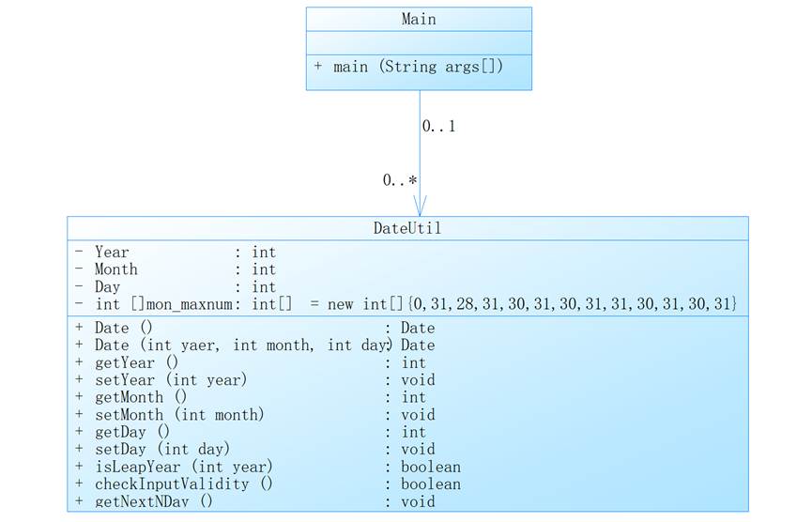Click the Month : int attribute
This screenshot has height=522, width=812.
[176, 269]
